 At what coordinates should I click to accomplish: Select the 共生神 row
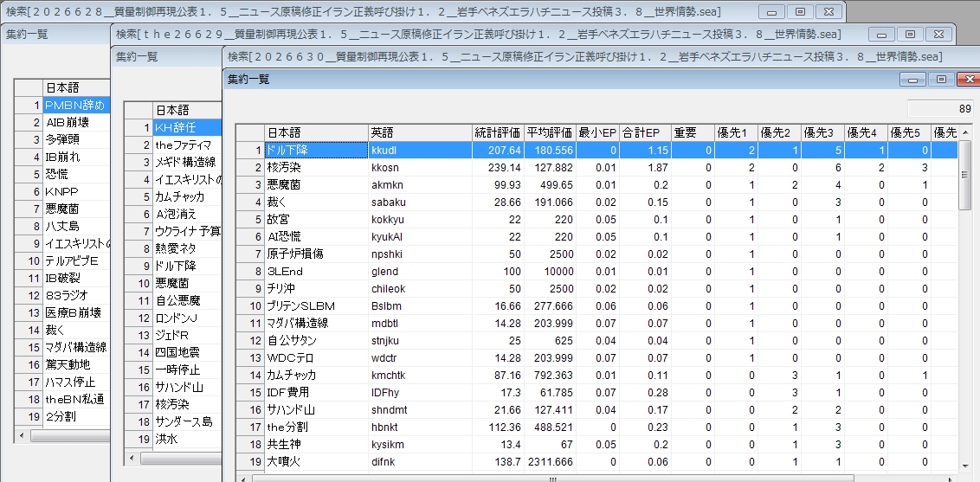pos(596,445)
